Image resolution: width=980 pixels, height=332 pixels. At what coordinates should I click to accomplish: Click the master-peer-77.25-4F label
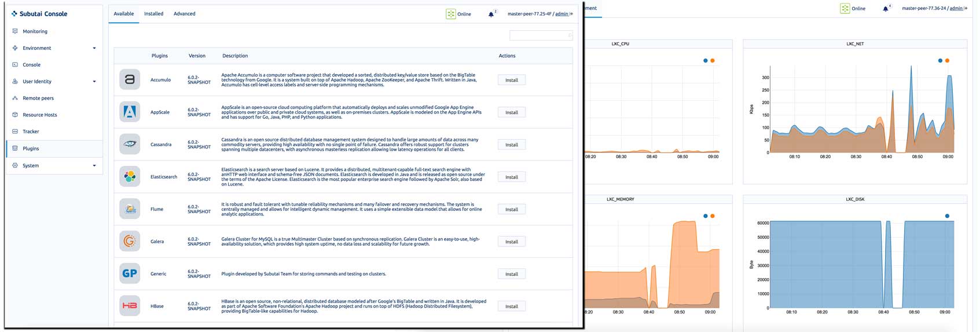point(529,14)
